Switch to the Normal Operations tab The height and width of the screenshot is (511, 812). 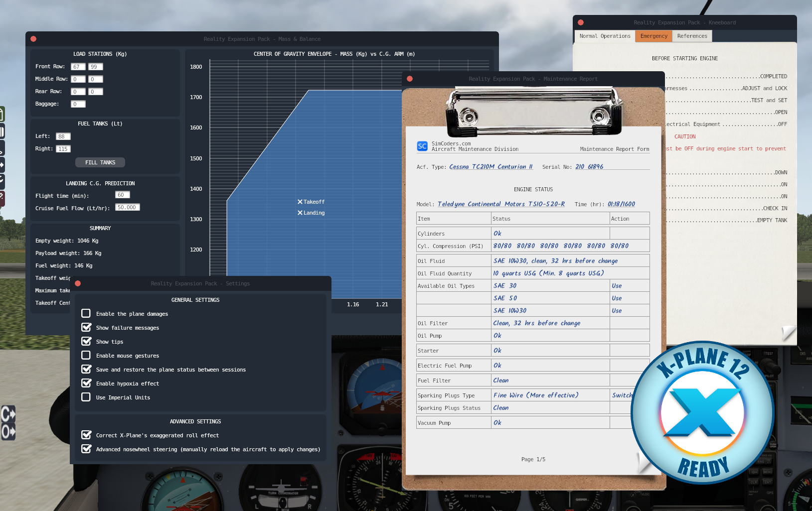[x=605, y=36]
